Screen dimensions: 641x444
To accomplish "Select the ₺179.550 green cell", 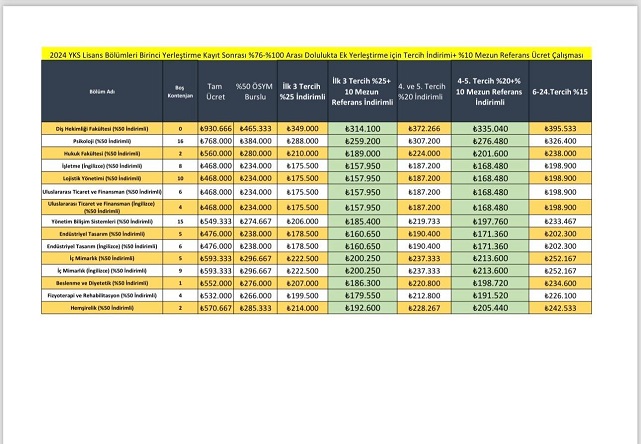I will (362, 295).
